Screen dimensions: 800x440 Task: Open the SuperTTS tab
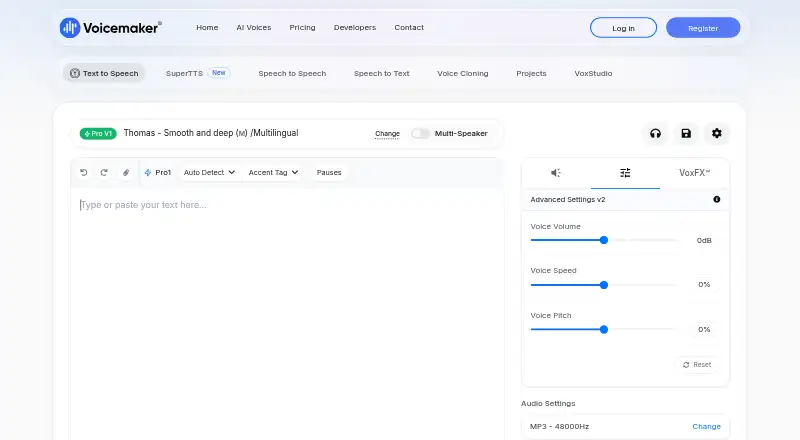[197, 74]
